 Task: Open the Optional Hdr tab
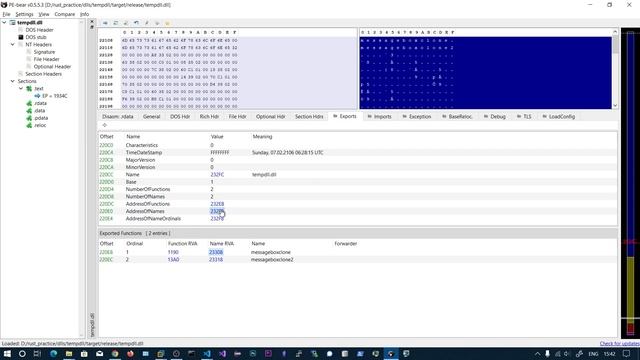click(271, 116)
